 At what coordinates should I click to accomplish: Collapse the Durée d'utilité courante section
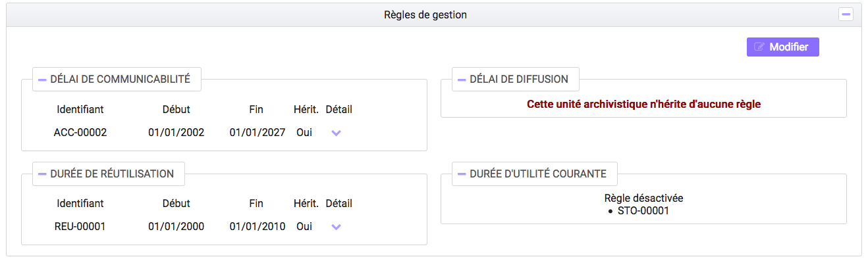(x=462, y=174)
